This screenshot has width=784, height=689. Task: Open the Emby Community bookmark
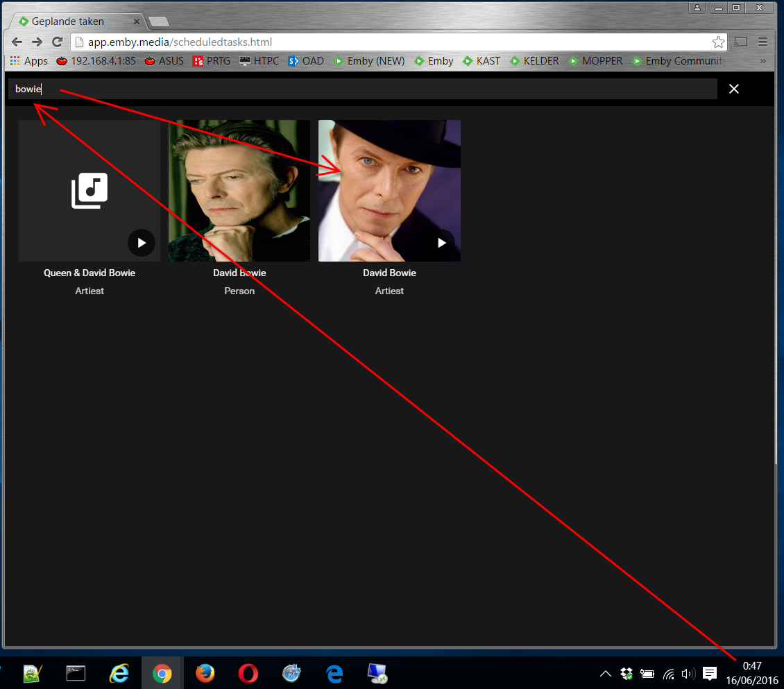click(679, 61)
